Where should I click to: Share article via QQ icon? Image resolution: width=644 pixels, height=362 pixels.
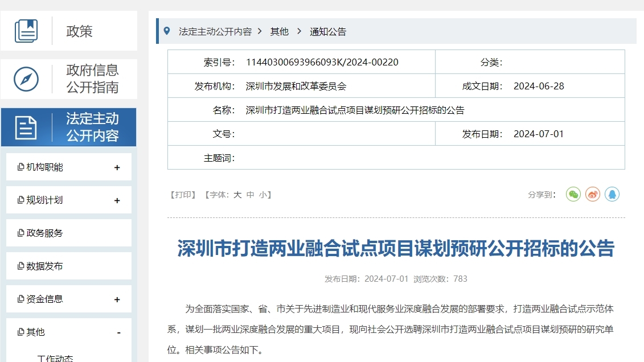[612, 195]
